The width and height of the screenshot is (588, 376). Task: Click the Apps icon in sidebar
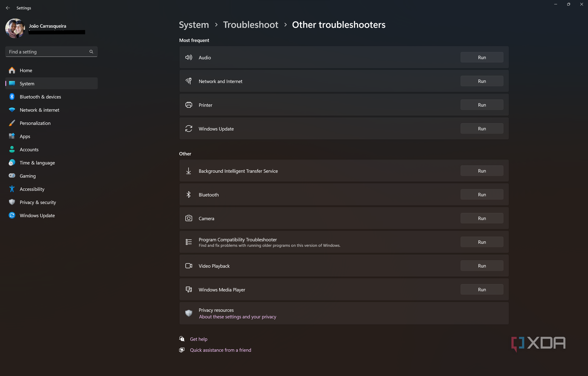[12, 136]
